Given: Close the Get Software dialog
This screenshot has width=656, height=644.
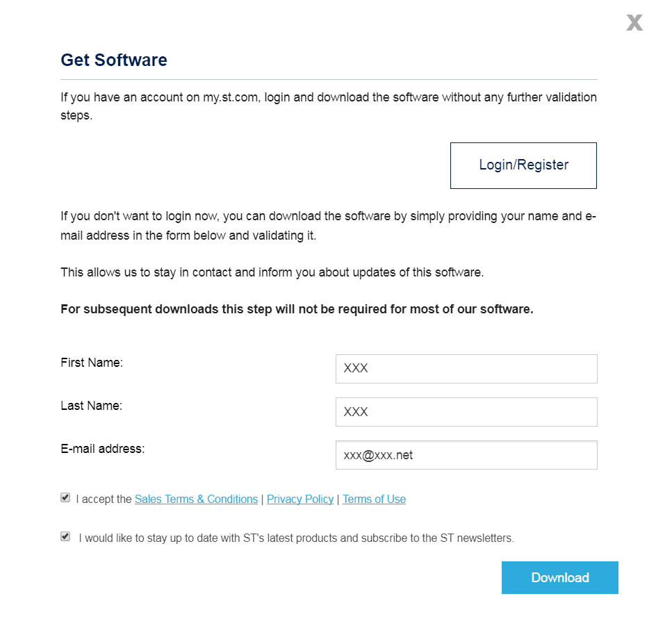Looking at the screenshot, I should tap(634, 23).
